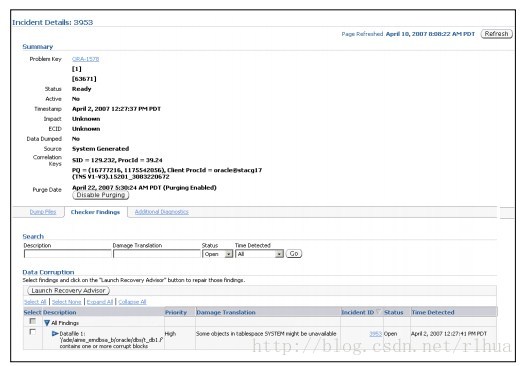Click the Refresh button

tap(496, 34)
